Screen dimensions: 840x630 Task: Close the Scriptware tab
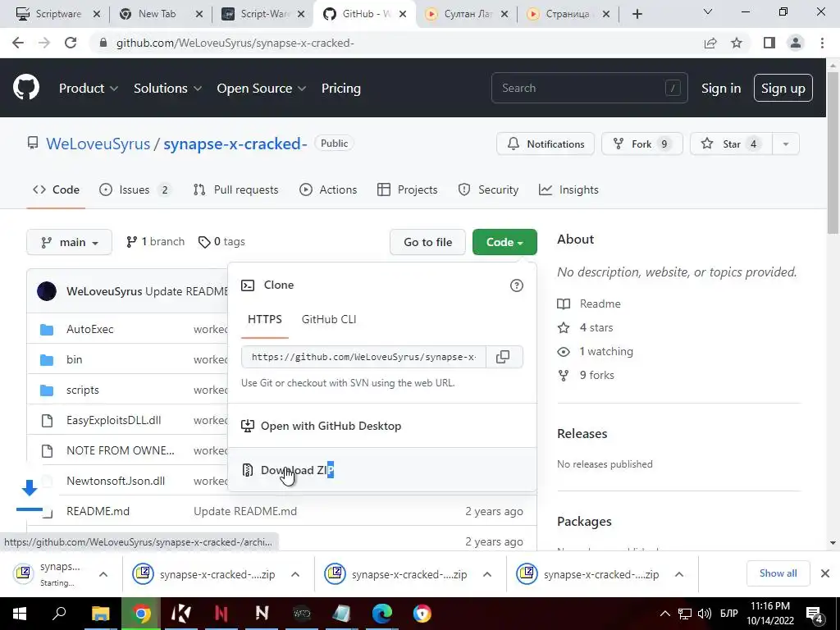97,15
